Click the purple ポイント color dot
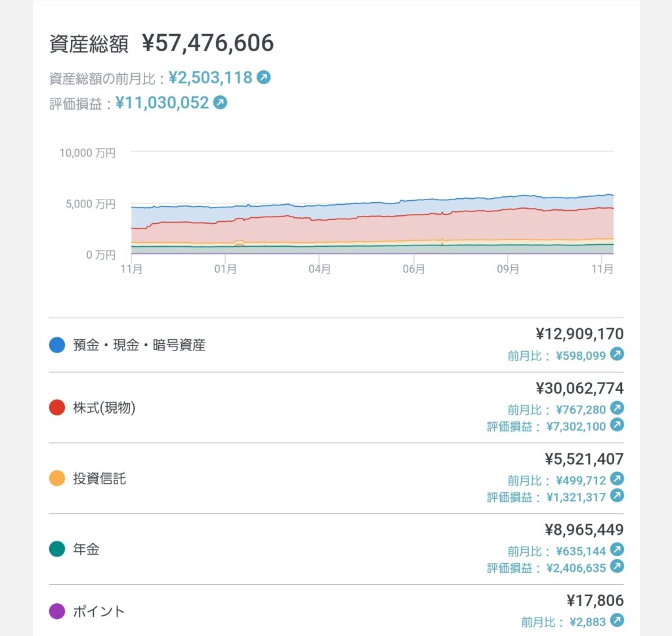672x636 pixels. coord(57,611)
